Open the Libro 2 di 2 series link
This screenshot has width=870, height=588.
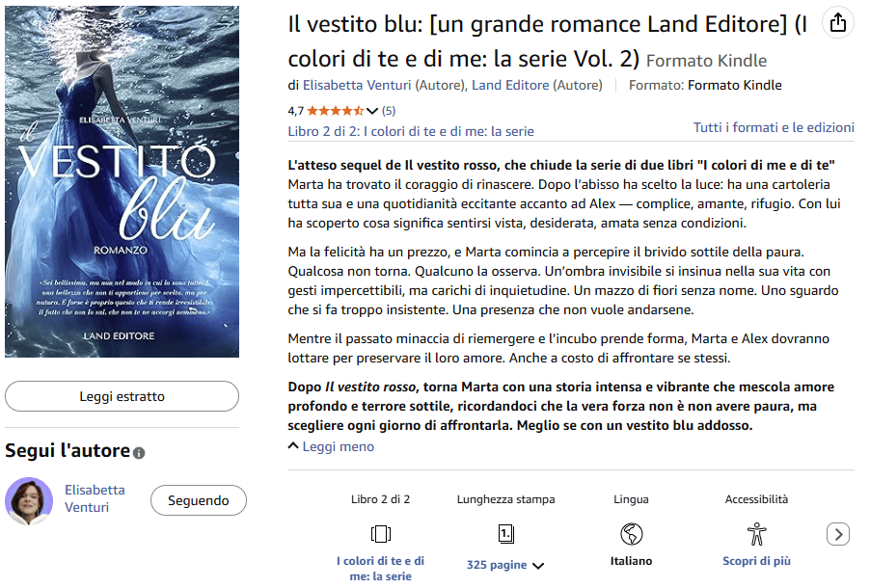click(x=411, y=131)
